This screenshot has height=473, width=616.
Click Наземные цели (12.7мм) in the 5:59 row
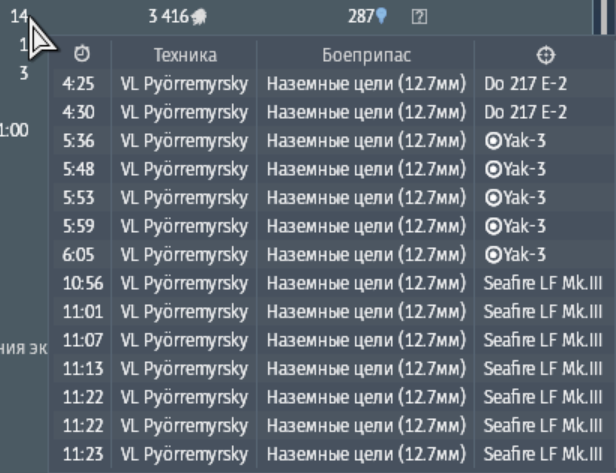point(366,227)
